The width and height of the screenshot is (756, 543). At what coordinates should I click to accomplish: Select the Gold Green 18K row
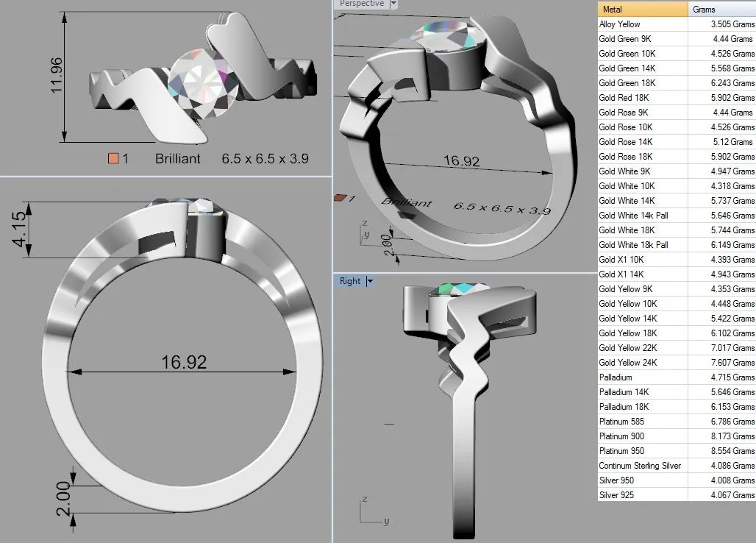[x=677, y=83]
